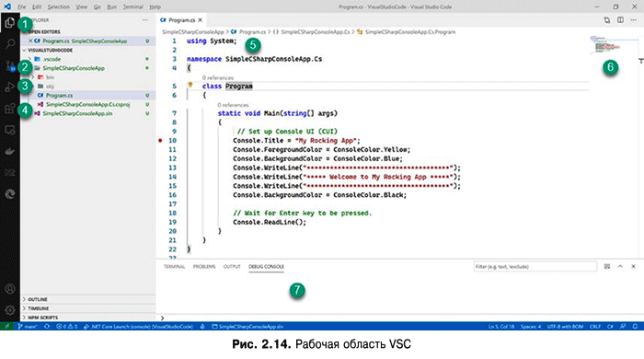Open the Extensions view icon
Image resolution: width=644 pixels, height=359 pixels.
pos(10,109)
